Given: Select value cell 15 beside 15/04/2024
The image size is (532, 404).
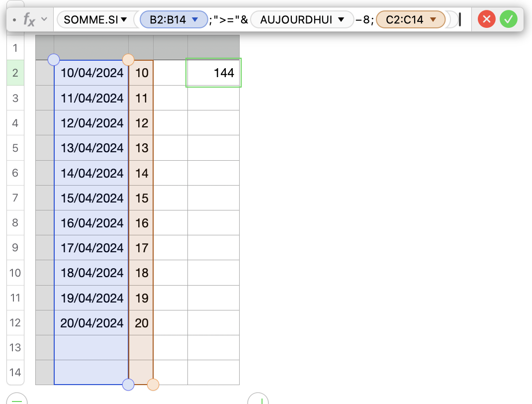Looking at the screenshot, I should pos(141,198).
